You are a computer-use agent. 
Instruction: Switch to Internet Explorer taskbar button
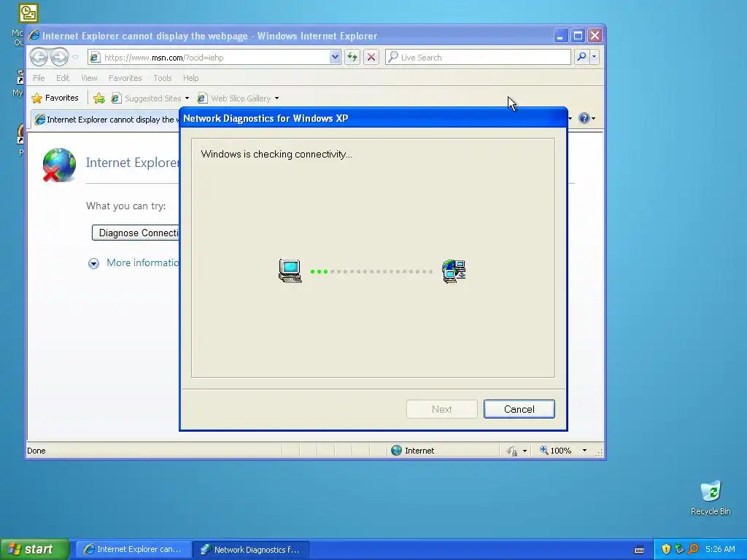pos(133,549)
